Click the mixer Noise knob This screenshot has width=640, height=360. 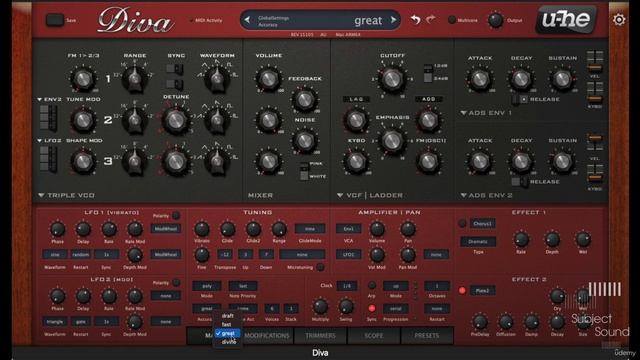[x=304, y=140]
